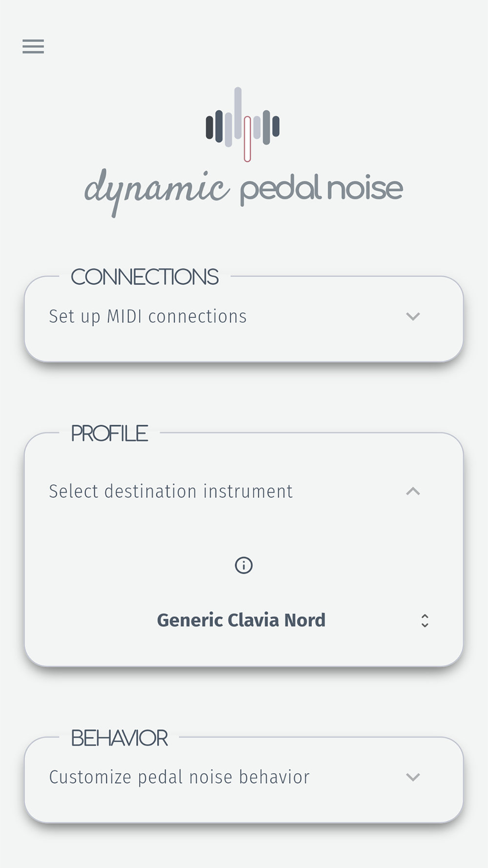Click the up-down arrows beside Generic Clavia Nord
The image size is (488, 868).
tap(425, 620)
